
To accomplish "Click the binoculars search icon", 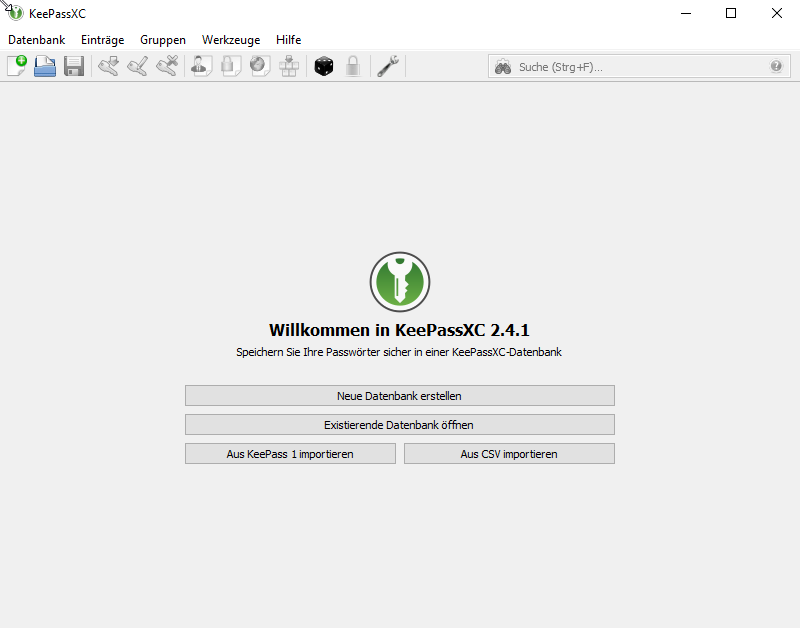I will (x=503, y=67).
